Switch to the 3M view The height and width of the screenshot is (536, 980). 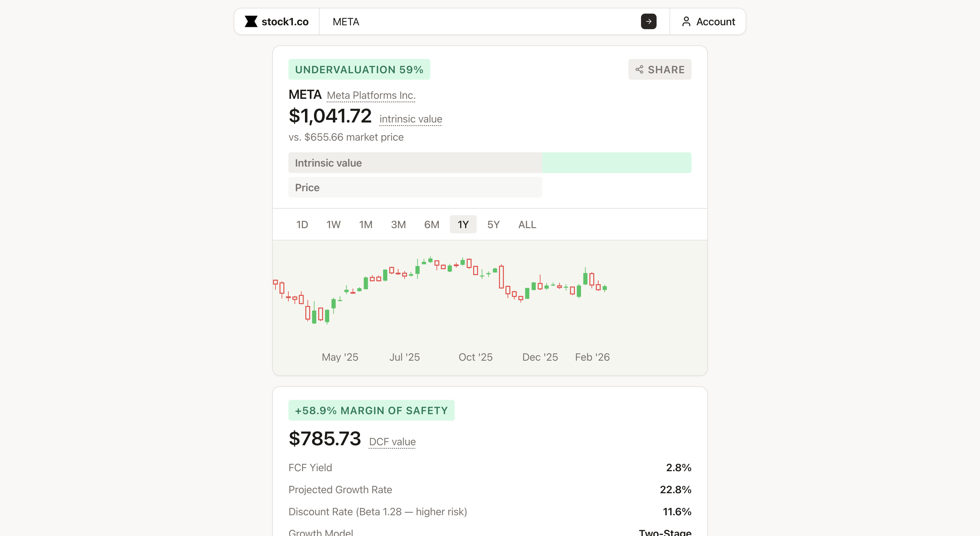tap(398, 225)
